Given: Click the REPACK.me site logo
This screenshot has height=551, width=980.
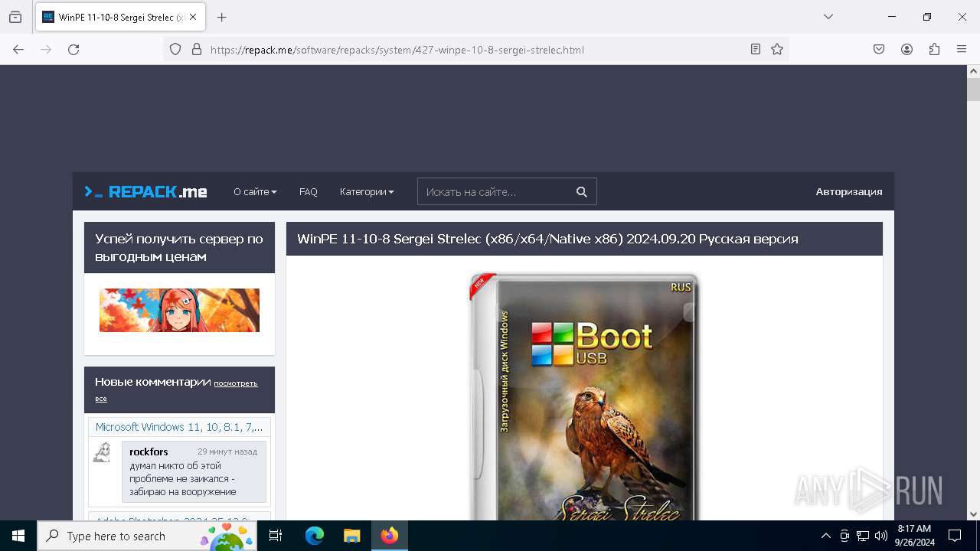Looking at the screenshot, I should 145,191.
